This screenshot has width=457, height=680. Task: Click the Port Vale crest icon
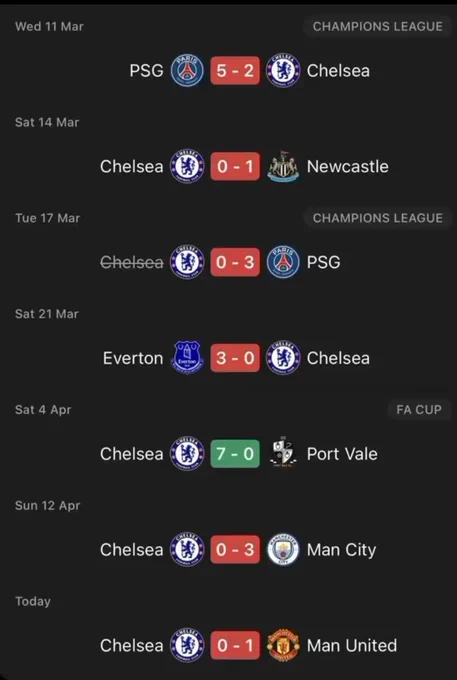283,453
